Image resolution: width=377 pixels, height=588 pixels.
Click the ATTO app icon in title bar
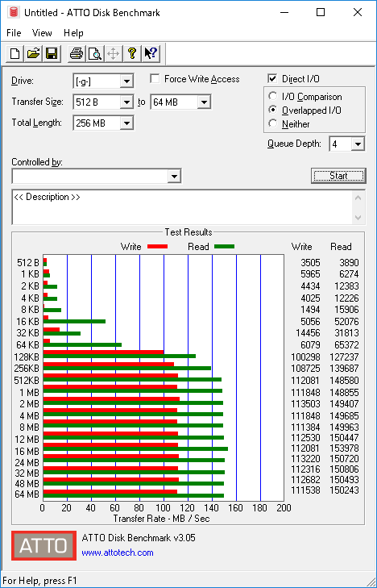[14, 12]
